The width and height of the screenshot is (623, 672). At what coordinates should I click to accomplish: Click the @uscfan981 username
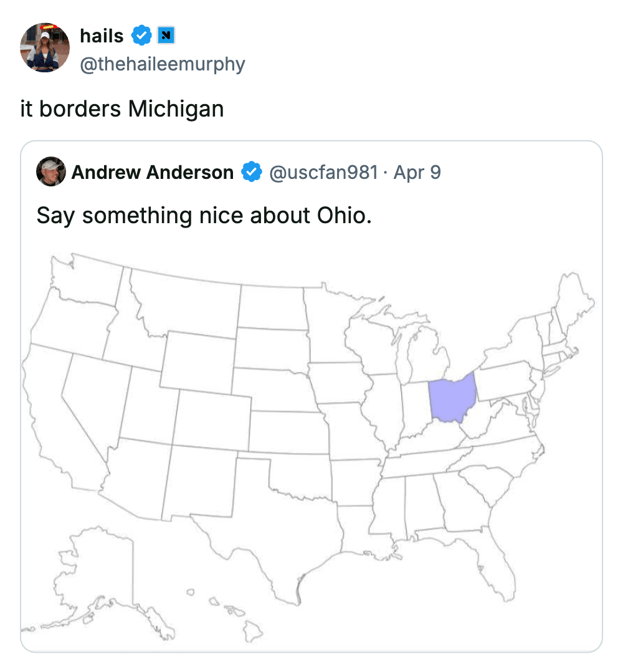(323, 172)
